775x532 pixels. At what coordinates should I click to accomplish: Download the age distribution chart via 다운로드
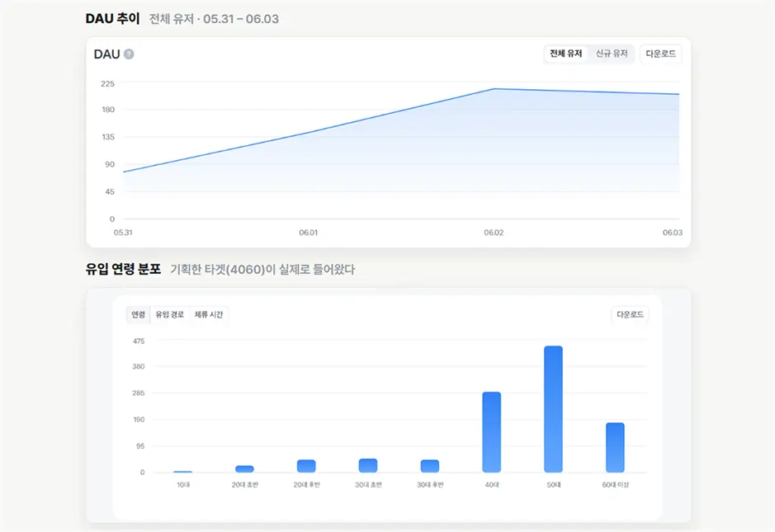pyautogui.click(x=631, y=314)
